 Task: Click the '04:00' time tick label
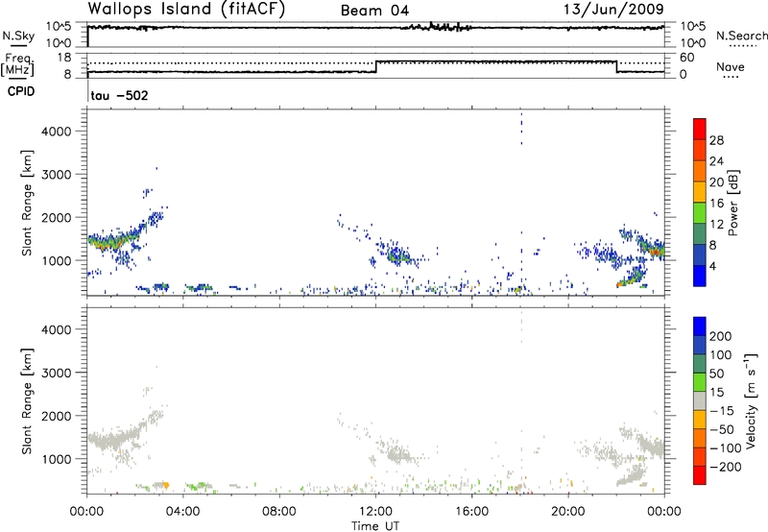[x=182, y=512]
